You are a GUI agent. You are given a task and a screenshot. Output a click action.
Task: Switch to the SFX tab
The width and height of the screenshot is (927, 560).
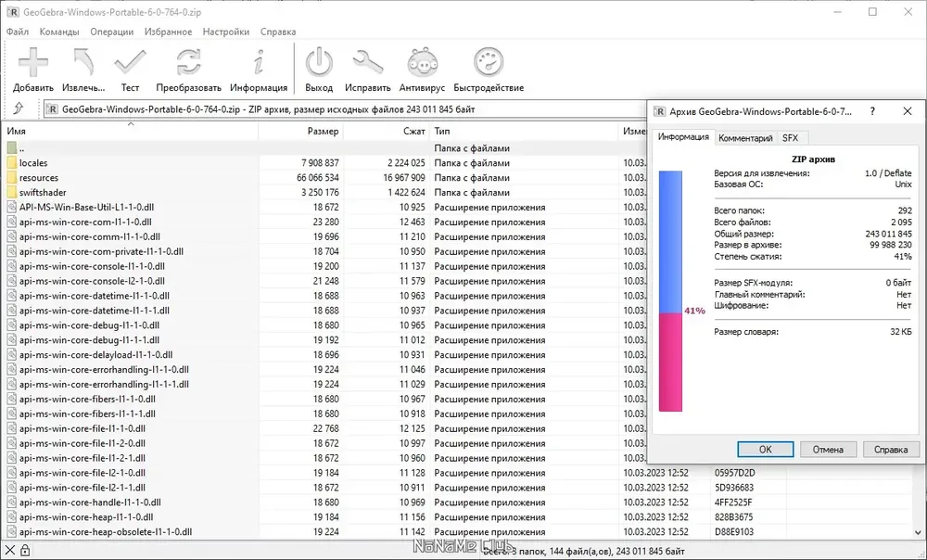(x=791, y=138)
